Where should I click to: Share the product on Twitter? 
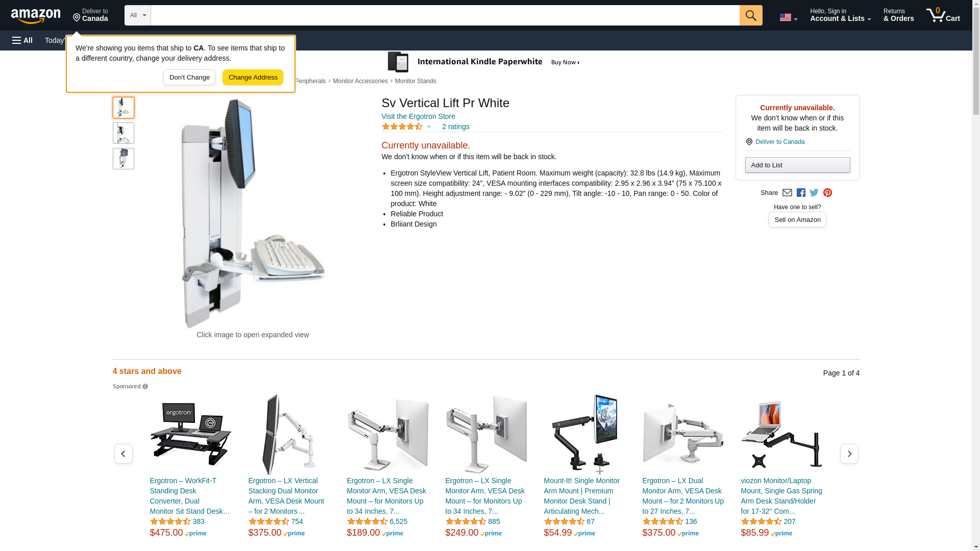(814, 193)
